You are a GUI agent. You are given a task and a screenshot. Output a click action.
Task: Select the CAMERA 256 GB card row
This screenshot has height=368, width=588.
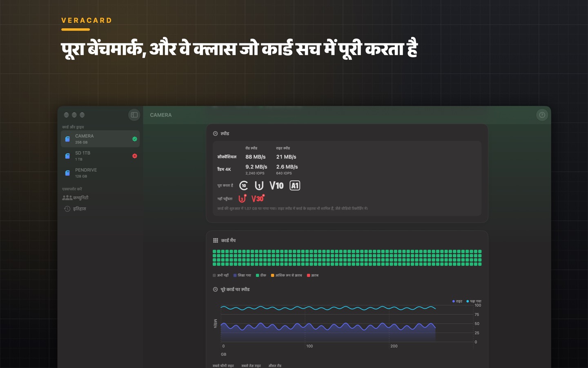pyautogui.click(x=100, y=139)
